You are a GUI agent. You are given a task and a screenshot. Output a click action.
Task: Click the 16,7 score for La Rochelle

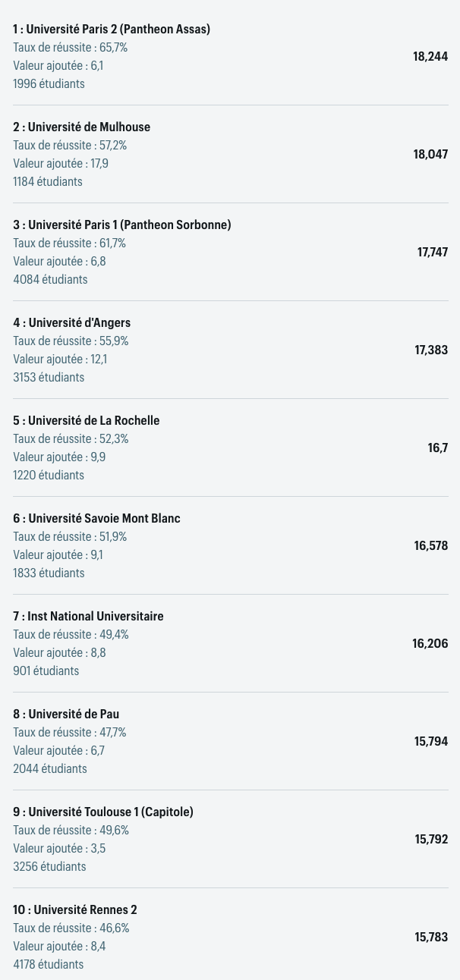[x=438, y=448]
